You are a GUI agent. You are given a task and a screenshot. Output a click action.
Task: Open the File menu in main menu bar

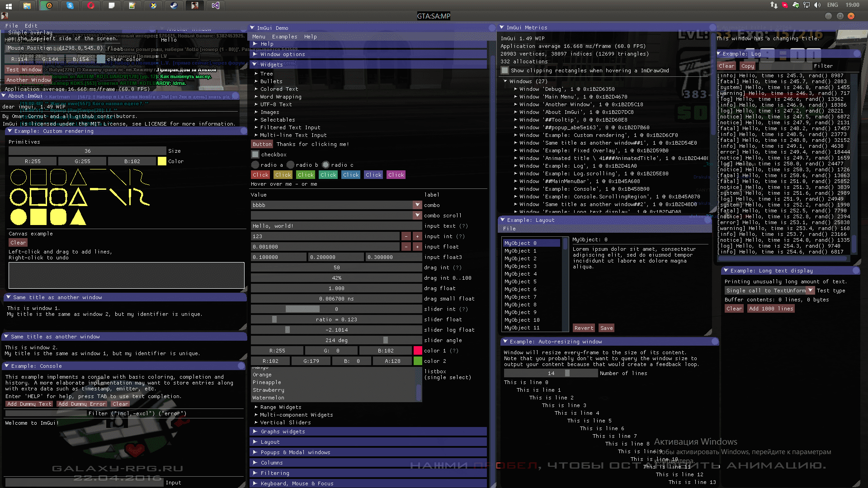[x=12, y=26]
